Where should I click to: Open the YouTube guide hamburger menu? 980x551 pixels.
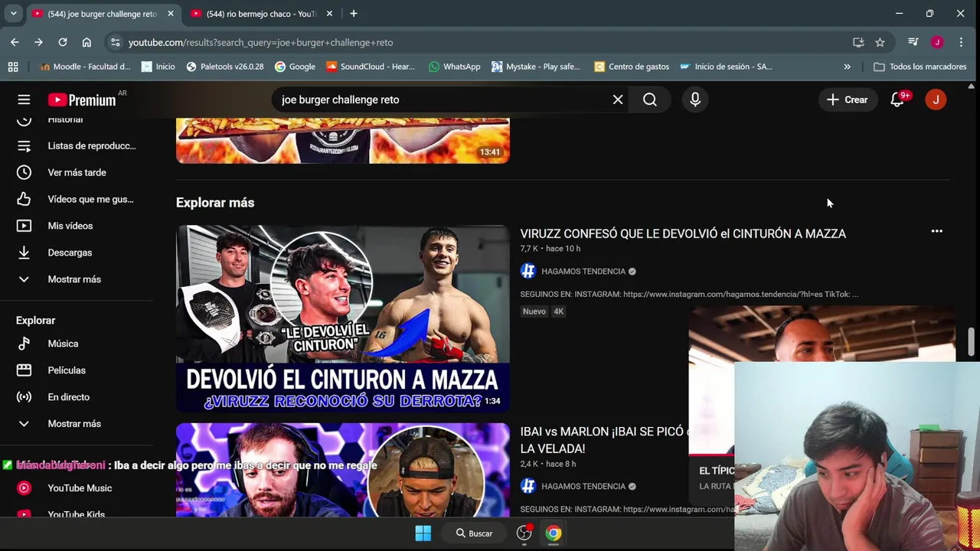click(24, 99)
